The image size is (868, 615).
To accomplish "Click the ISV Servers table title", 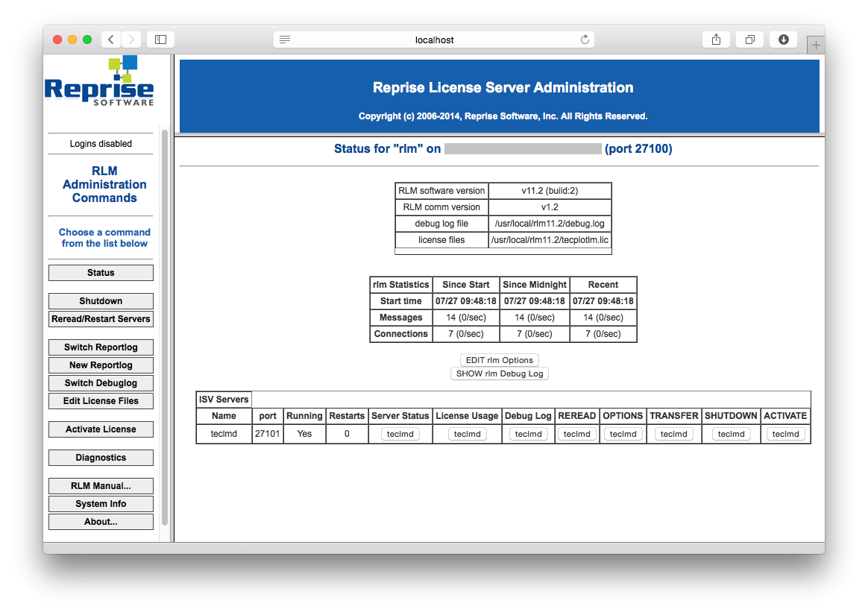I will click(x=224, y=400).
